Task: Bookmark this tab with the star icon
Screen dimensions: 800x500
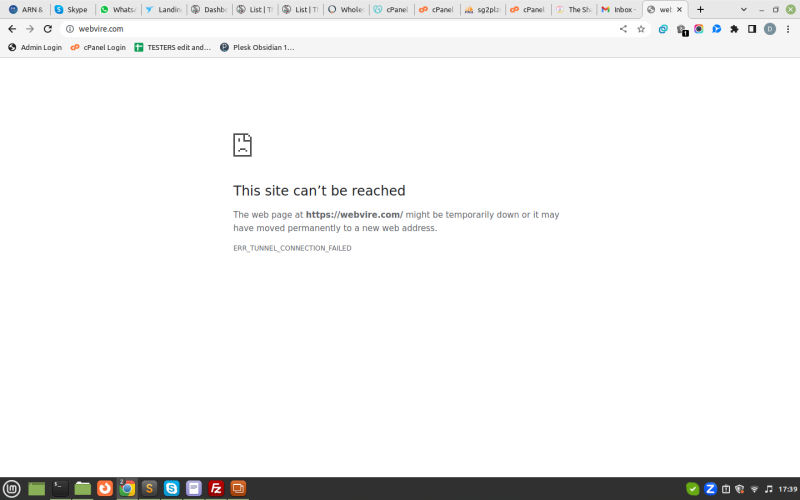Action: (x=641, y=29)
